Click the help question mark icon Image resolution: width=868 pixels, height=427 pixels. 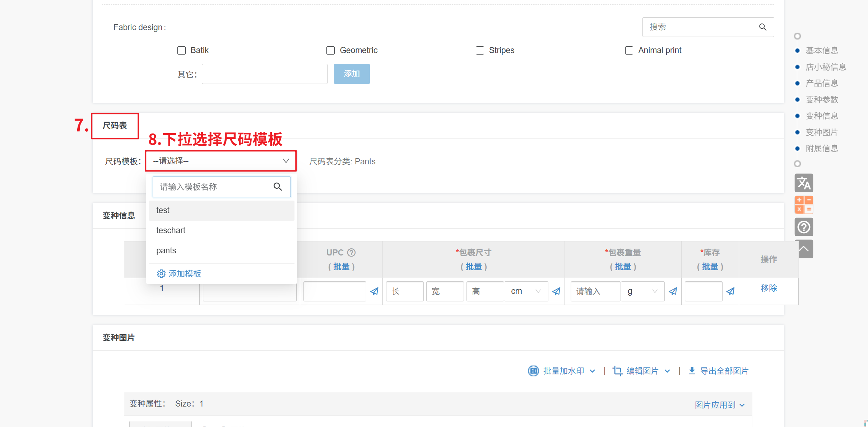(x=803, y=227)
